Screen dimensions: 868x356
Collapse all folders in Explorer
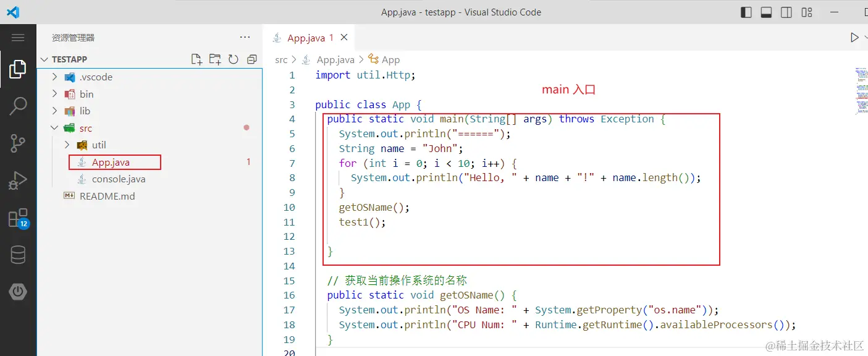coord(251,59)
